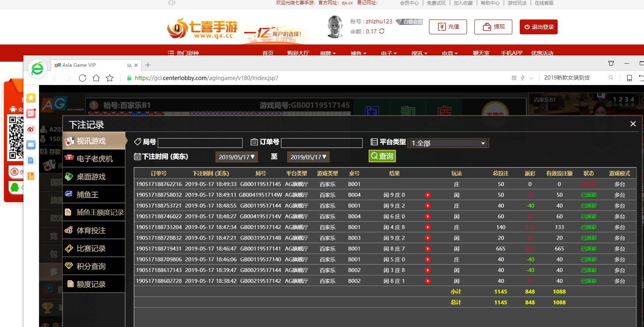
Task: Open the 捕鱼王额度记录 tab
Action: click(94, 212)
